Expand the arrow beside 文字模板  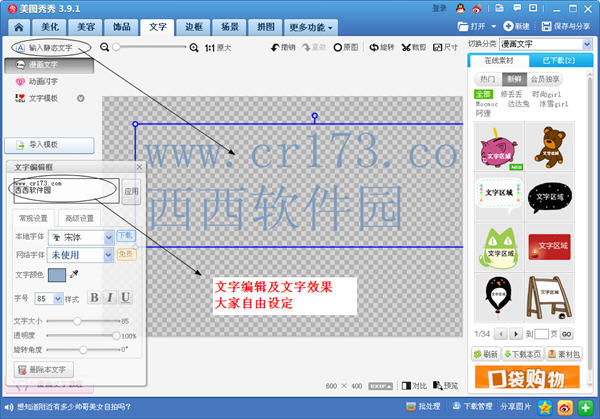80,98
